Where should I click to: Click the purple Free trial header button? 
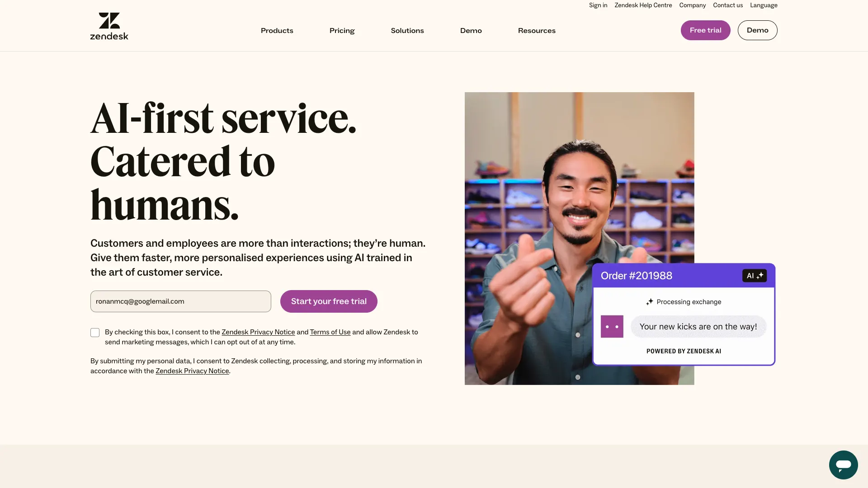coord(705,30)
